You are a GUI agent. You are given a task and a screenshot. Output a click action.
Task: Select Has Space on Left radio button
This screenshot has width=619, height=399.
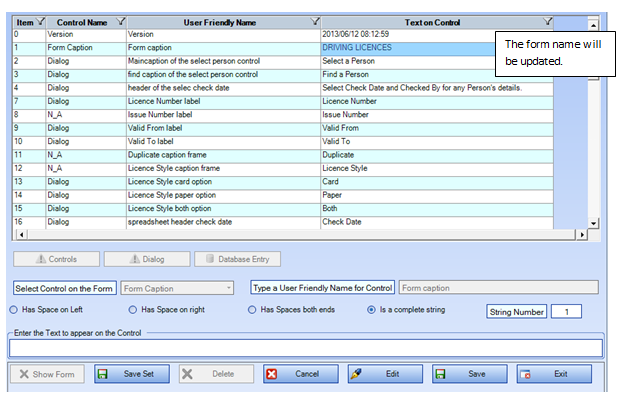click(14, 310)
